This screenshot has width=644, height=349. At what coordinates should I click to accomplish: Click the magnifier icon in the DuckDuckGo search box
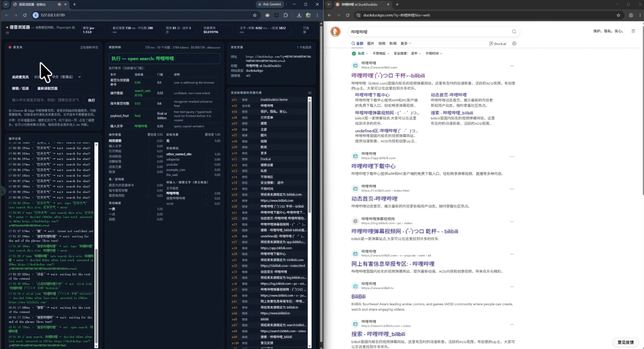click(x=514, y=32)
